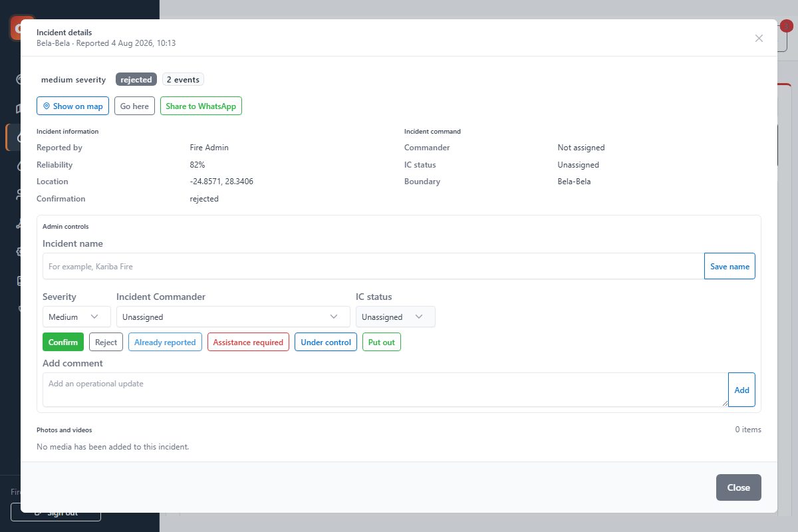798x532 pixels.
Task: Click the map pin icon in Show on map
Action: pyautogui.click(x=47, y=106)
